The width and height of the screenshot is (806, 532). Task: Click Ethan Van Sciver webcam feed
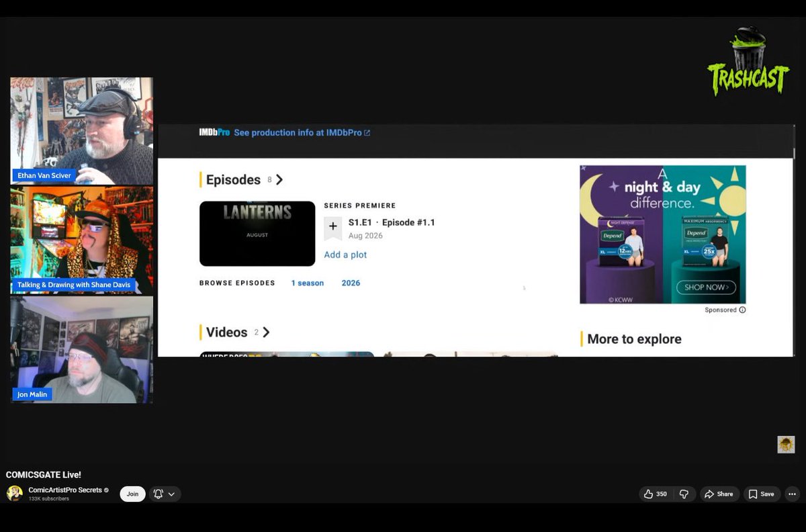point(82,130)
